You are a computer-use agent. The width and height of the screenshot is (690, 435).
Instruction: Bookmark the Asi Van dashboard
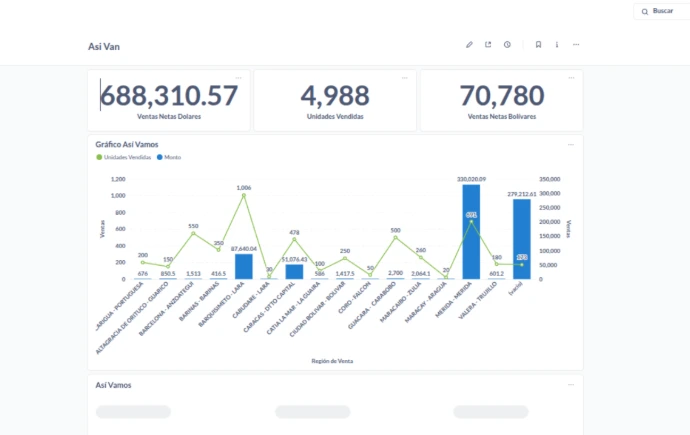point(538,45)
